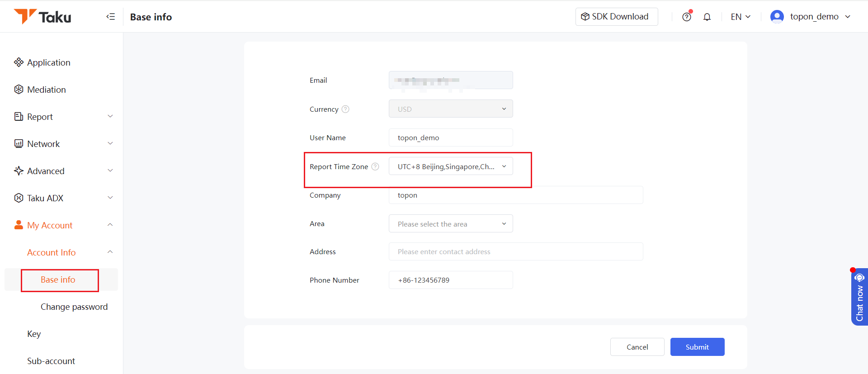Image resolution: width=868 pixels, height=374 pixels.
Task: Click the topon_demo user avatar
Action: click(777, 17)
